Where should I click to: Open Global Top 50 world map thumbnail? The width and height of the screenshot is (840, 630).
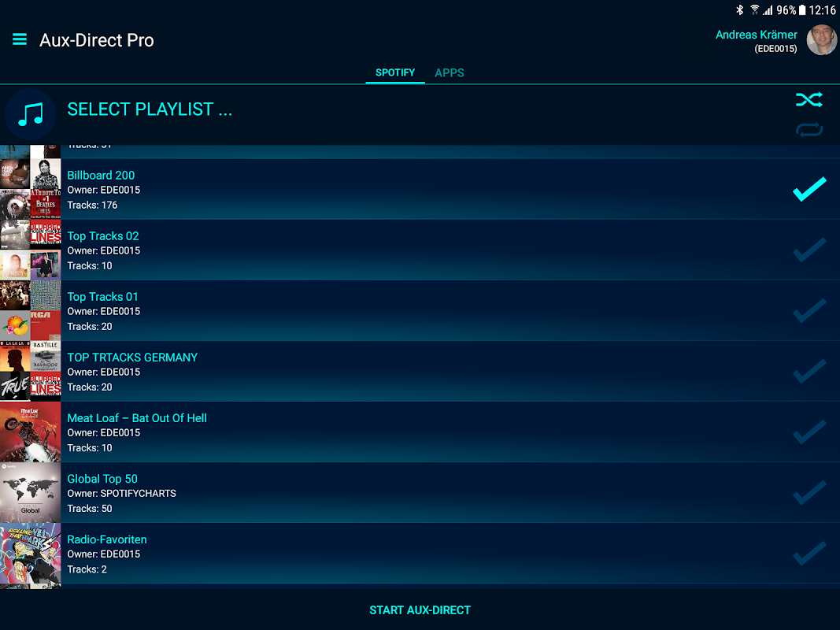coord(31,492)
